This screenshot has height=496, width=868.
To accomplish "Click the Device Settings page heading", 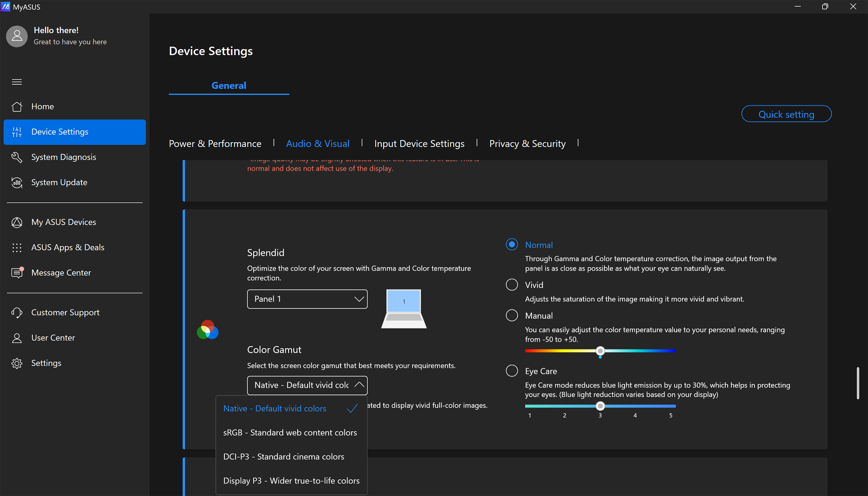I will pyautogui.click(x=211, y=51).
